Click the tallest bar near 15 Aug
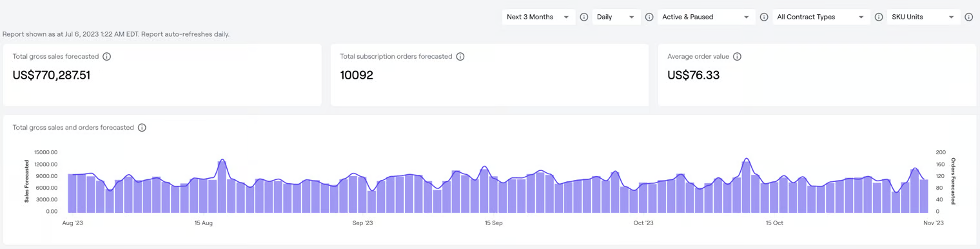 222,186
